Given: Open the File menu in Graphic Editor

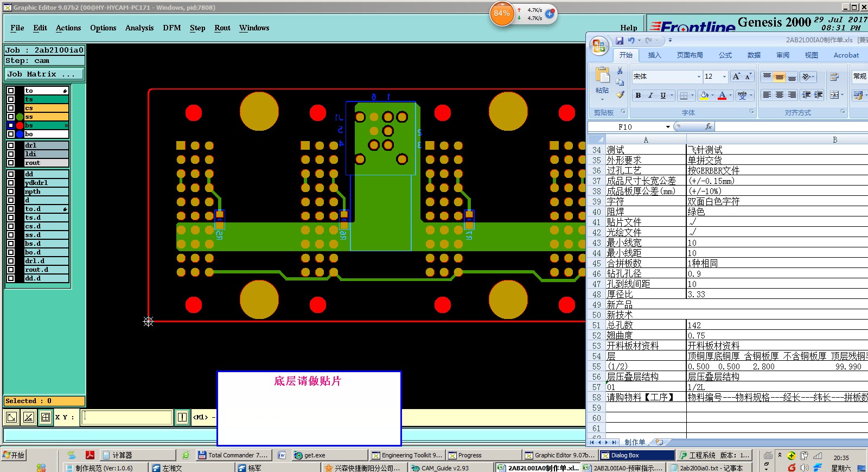Looking at the screenshot, I should pos(17,28).
